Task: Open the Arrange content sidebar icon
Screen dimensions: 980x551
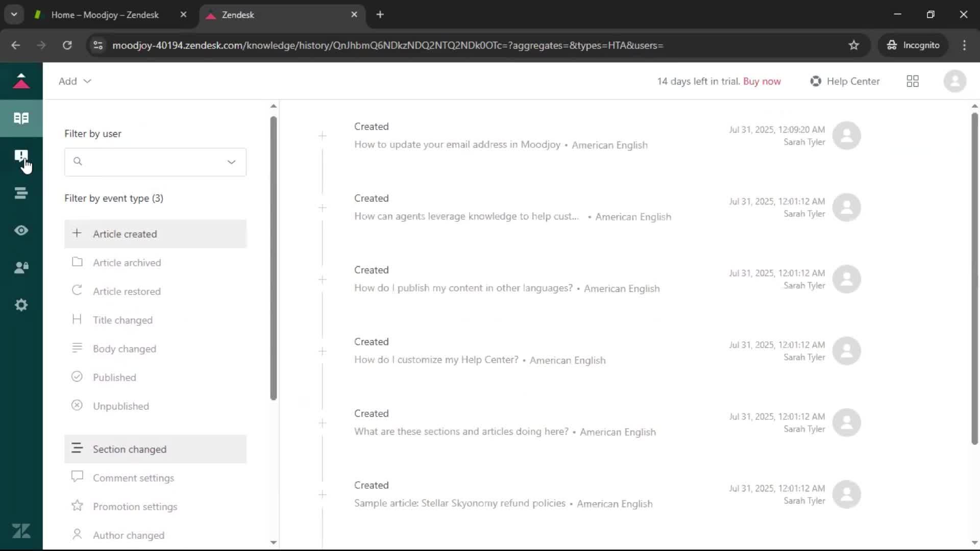Action: tap(21, 193)
